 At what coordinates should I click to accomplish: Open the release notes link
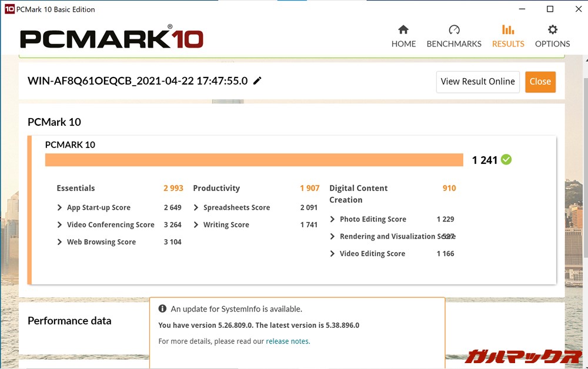tap(288, 341)
